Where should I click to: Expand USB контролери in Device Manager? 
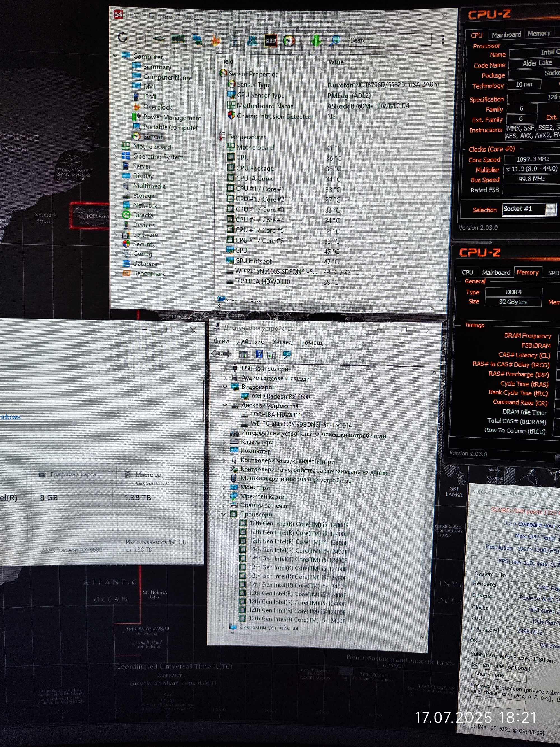pos(225,368)
